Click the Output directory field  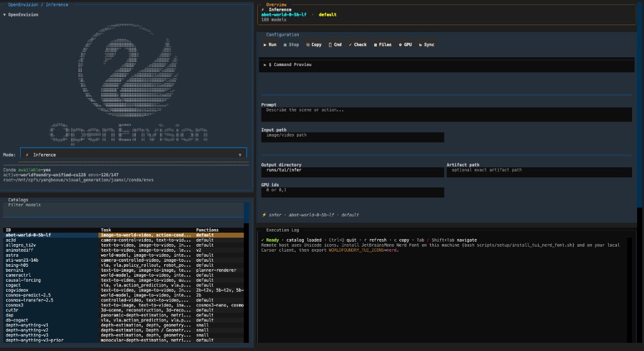(x=352, y=172)
